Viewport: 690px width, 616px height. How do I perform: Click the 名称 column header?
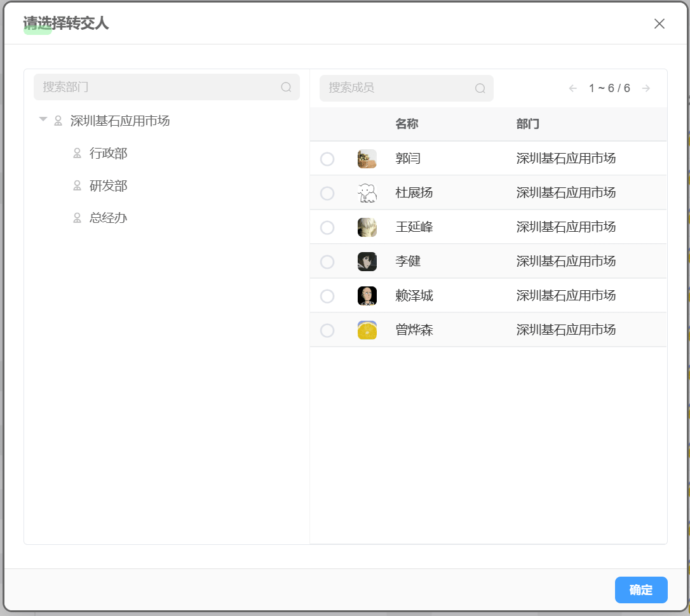point(407,124)
